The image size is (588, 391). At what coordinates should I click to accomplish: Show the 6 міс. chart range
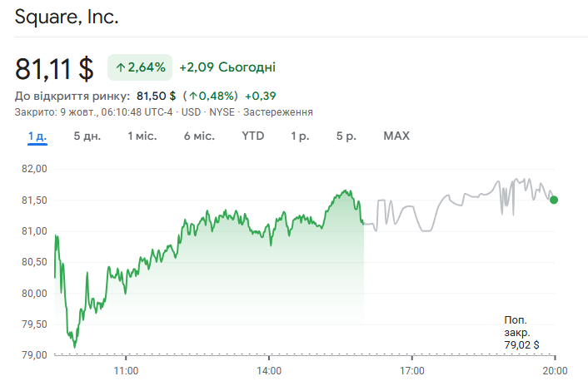199,136
